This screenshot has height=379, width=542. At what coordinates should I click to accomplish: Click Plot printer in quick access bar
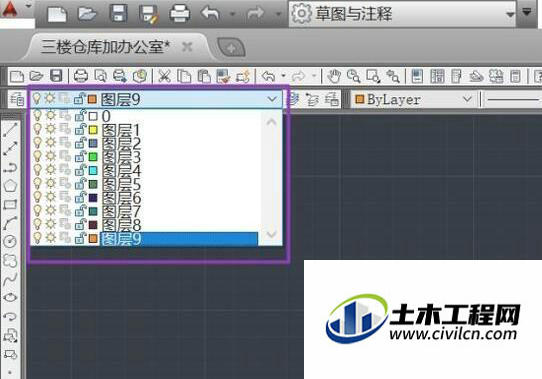coord(179,14)
